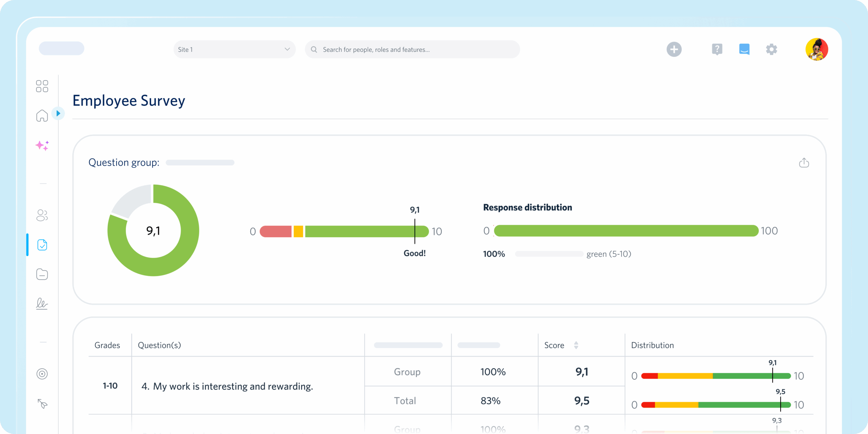Select the survey checklist icon in sidebar

pyautogui.click(x=42, y=245)
